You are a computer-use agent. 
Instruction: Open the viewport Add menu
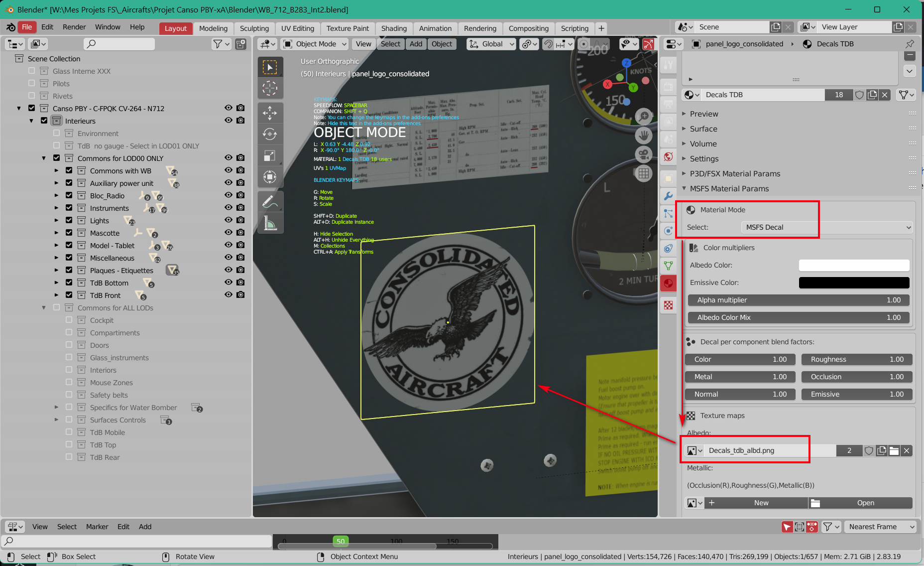416,44
